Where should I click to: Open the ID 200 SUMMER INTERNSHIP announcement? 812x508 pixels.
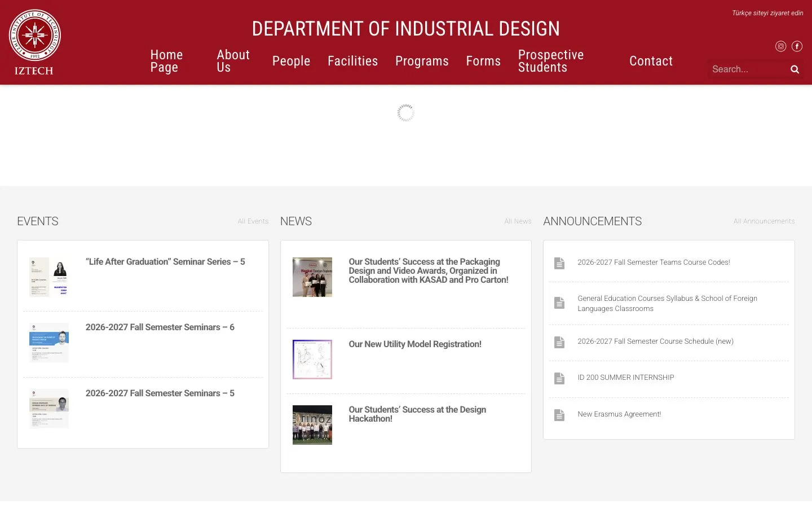[626, 378]
